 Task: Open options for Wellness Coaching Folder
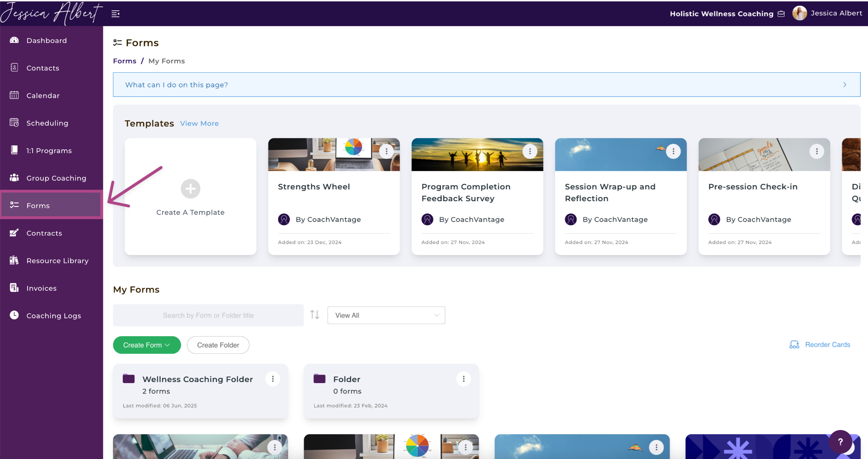point(273,379)
